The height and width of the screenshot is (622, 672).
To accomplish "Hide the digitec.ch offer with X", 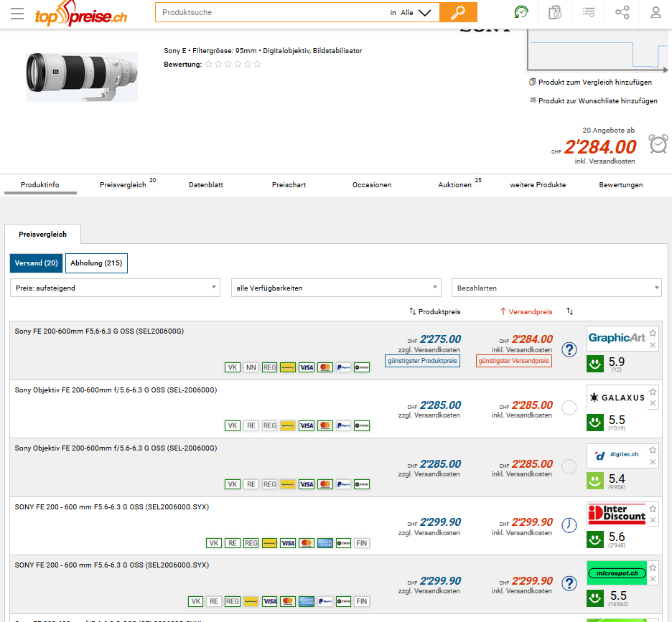I will click(653, 462).
